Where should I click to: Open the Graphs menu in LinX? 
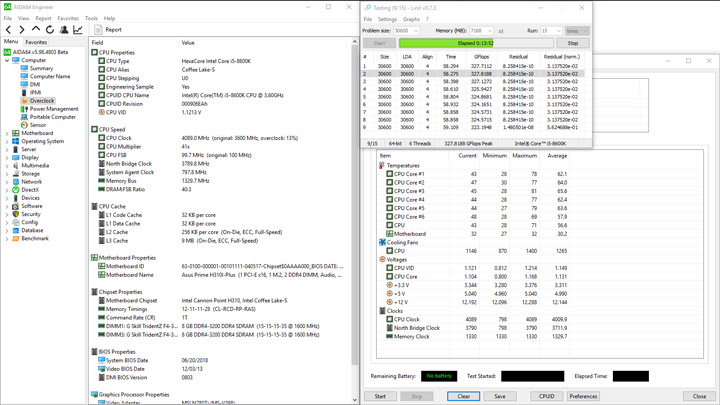point(411,19)
